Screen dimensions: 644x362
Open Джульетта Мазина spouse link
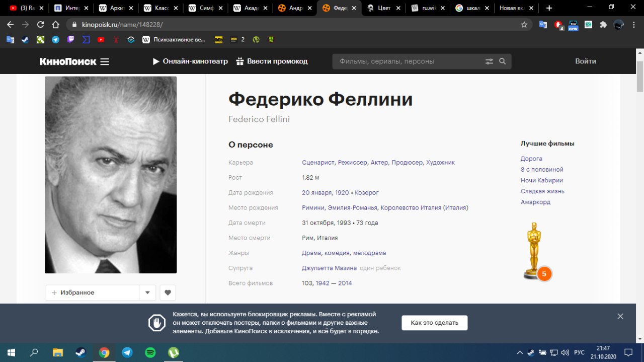pyautogui.click(x=329, y=268)
